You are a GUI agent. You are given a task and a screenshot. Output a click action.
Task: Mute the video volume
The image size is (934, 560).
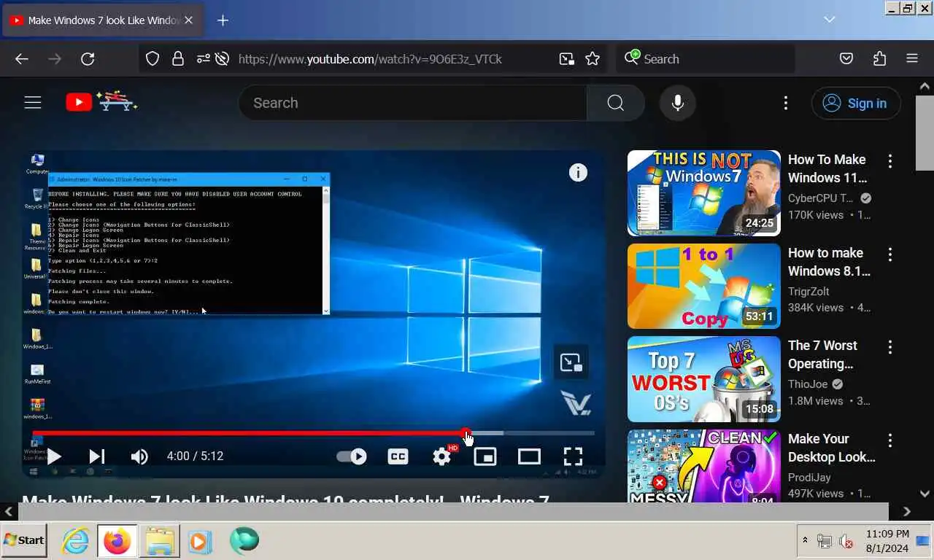(139, 456)
